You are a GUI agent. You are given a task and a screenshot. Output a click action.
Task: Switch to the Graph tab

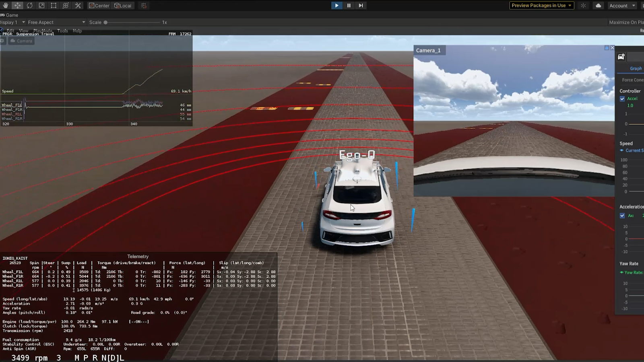(x=635, y=68)
